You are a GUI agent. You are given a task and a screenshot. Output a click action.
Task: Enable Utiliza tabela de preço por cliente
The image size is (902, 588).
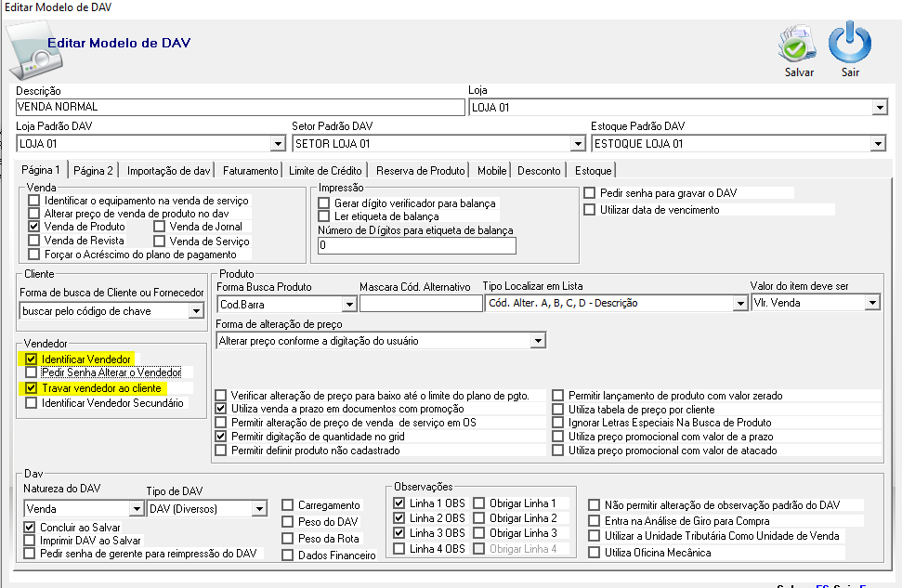558,409
